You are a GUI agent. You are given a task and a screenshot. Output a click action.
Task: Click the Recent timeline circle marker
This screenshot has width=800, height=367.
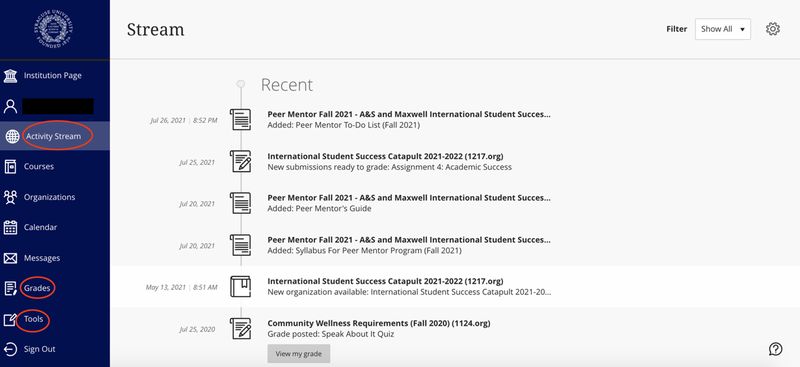click(x=241, y=83)
